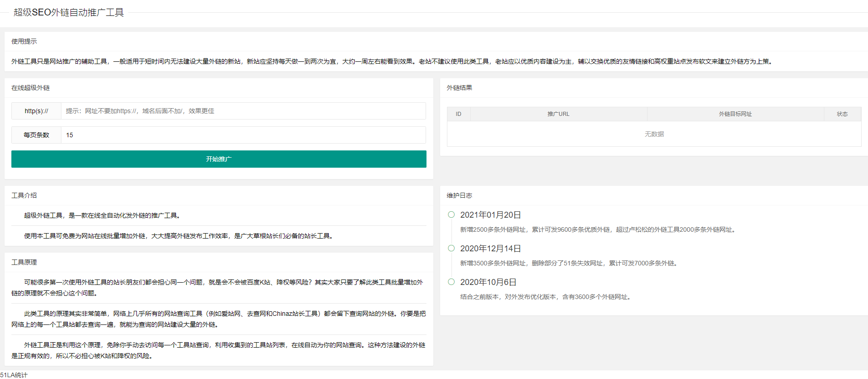Screen dimensions: 868x379
Task: Click the 工具原理 section header
Action: pyautogui.click(x=24, y=262)
